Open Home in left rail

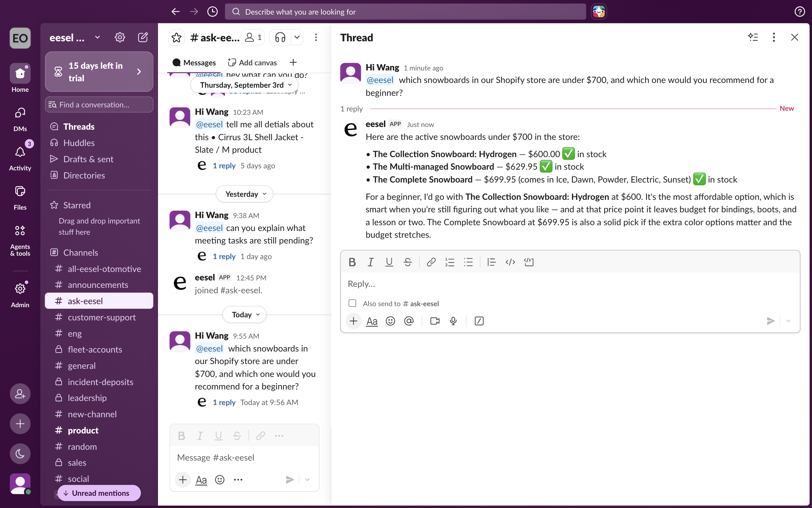point(20,78)
